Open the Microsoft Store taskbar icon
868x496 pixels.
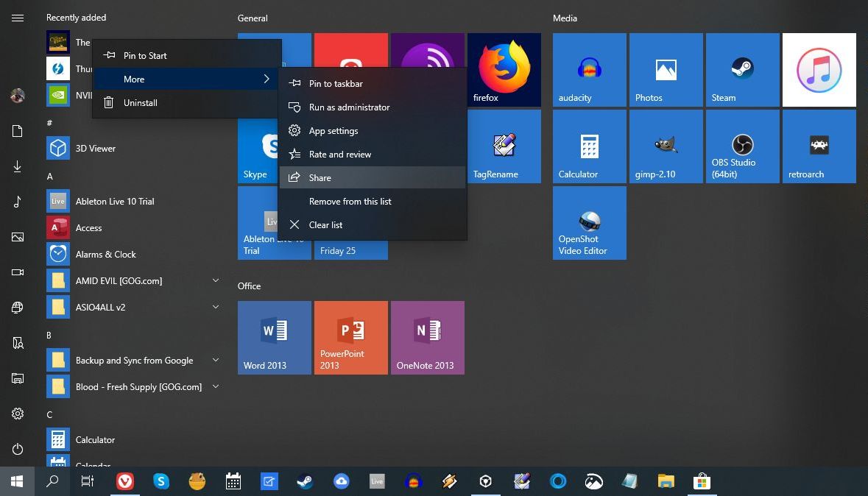(x=702, y=481)
